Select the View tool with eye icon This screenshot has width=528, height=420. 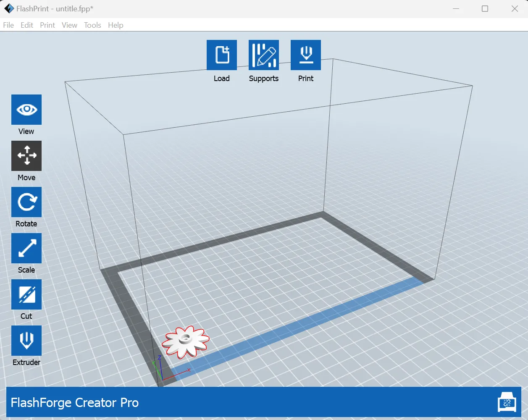point(26,110)
